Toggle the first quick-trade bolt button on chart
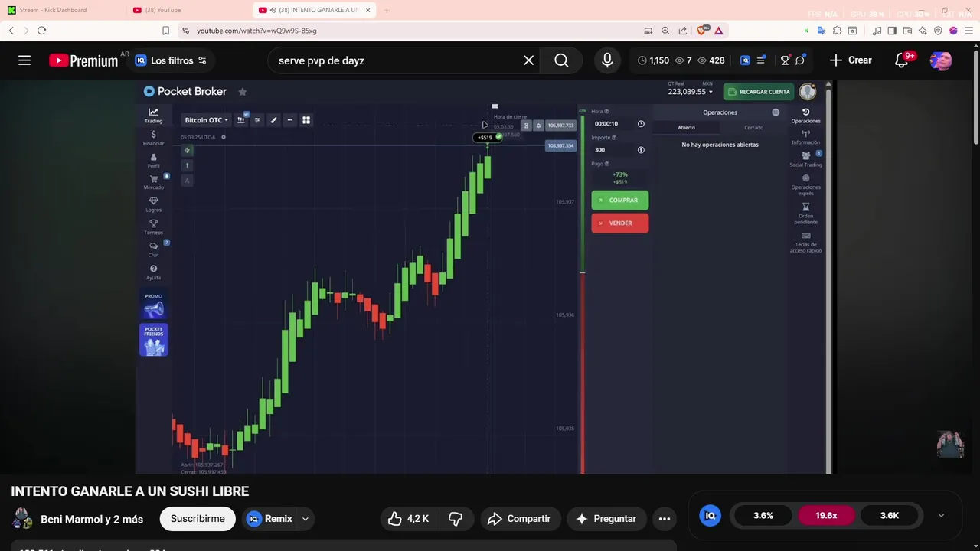 click(x=187, y=151)
